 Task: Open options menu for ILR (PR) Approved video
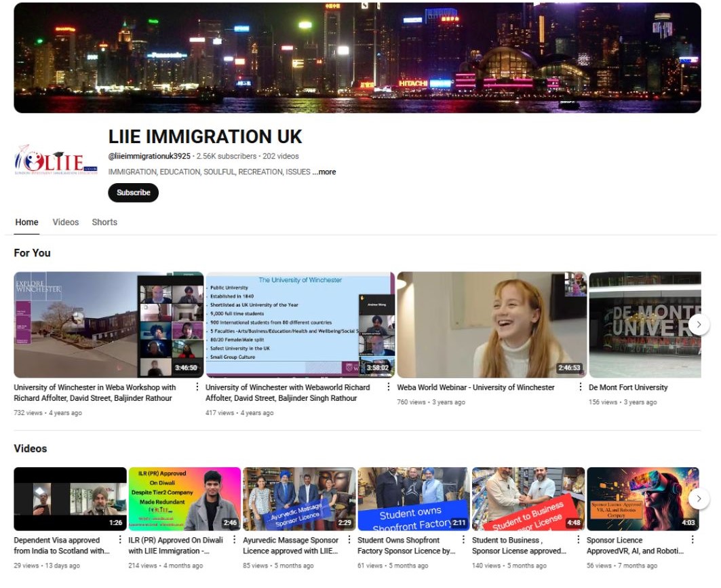pyautogui.click(x=235, y=540)
